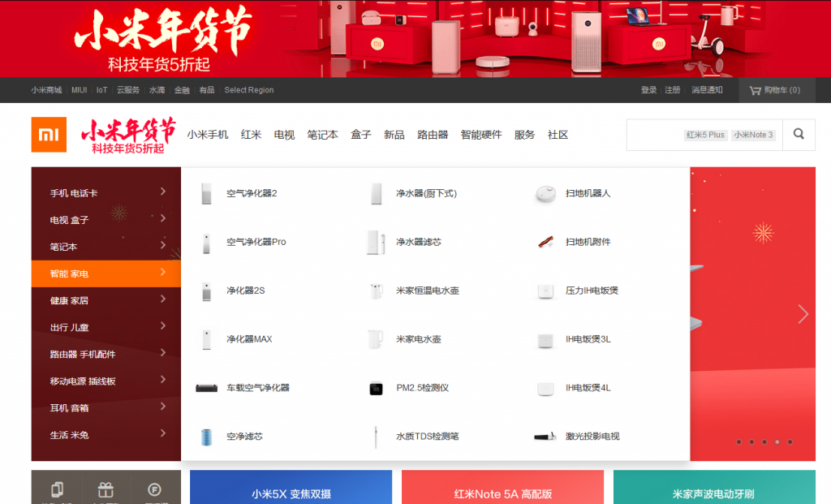This screenshot has height=504, width=831.
Task: Open the shopping cart icon
Action: coord(755,91)
